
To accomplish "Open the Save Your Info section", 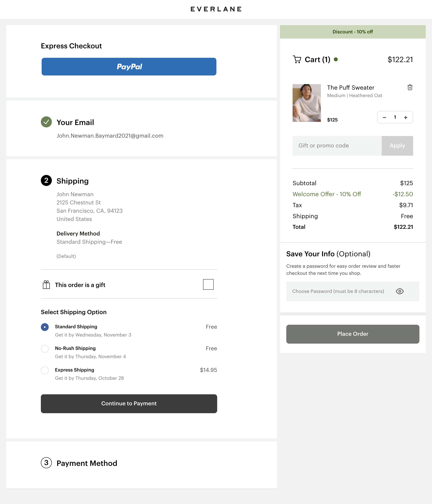I will pos(328,254).
